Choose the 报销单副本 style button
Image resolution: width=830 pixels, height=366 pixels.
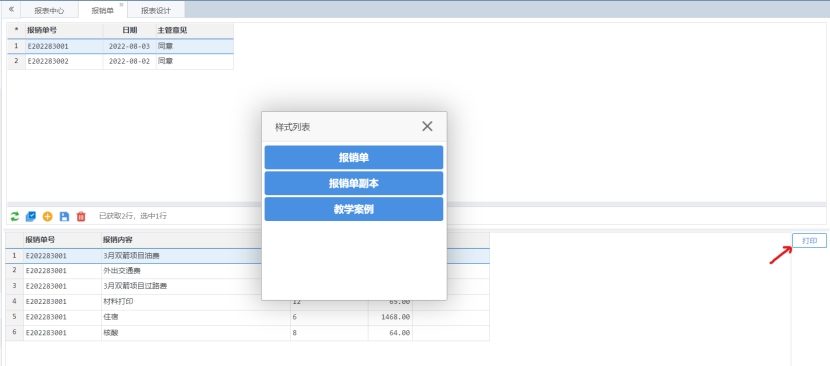click(354, 183)
